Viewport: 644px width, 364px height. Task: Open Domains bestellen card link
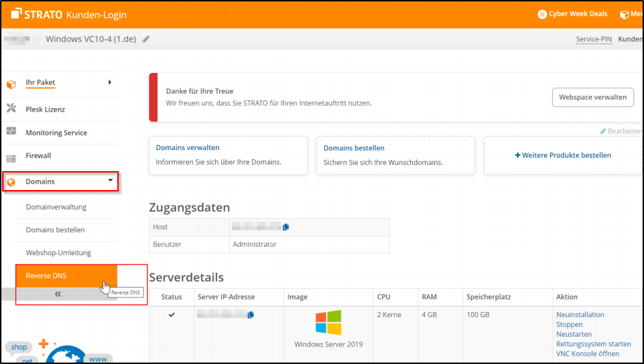pos(354,148)
